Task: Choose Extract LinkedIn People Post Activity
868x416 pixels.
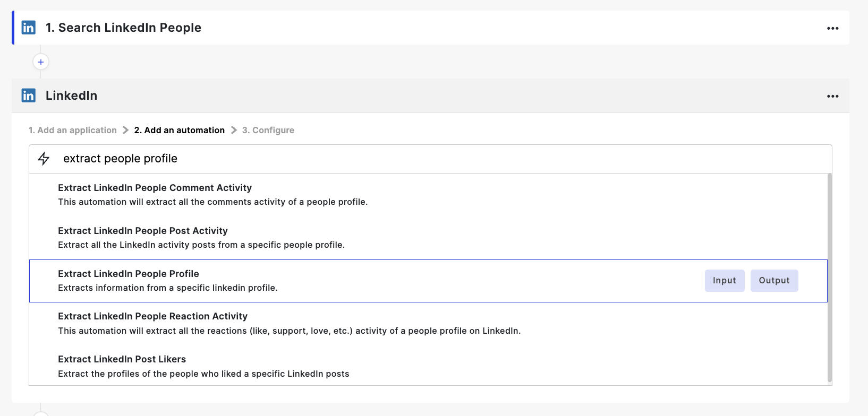Action: [428, 238]
